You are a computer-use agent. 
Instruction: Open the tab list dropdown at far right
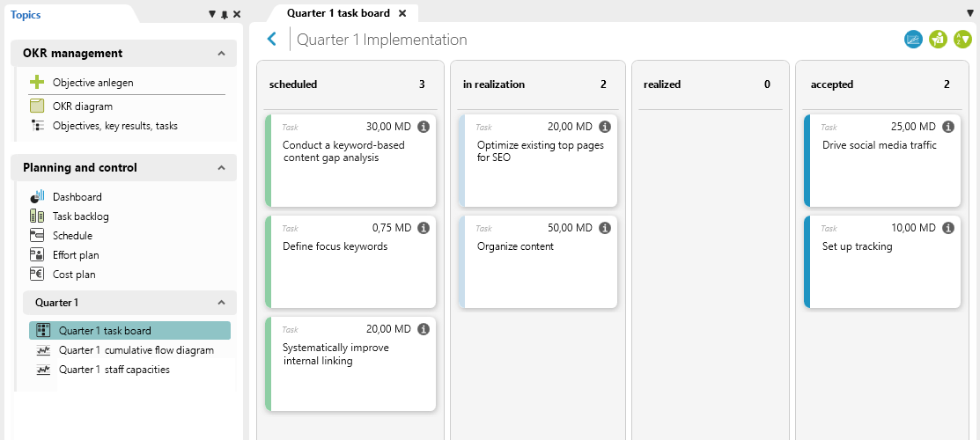click(x=970, y=13)
